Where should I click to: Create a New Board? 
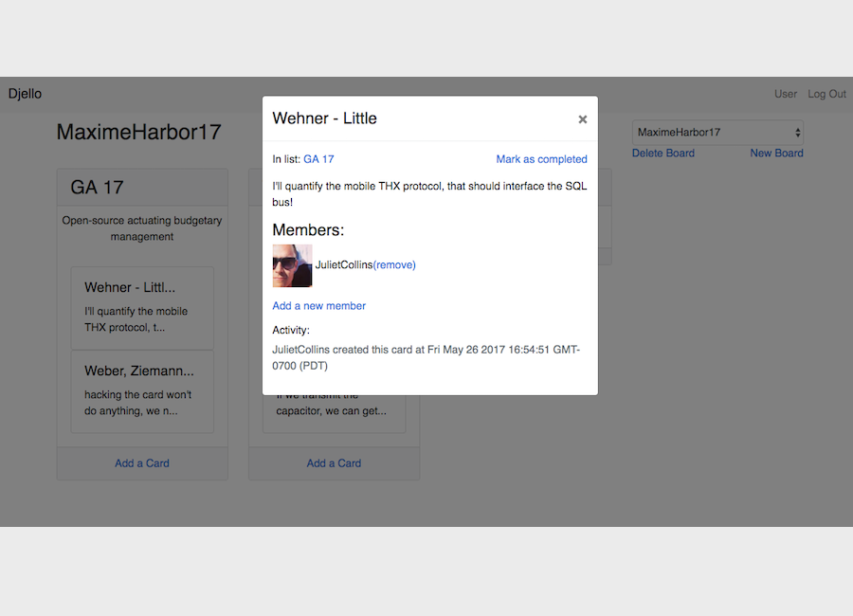pyautogui.click(x=776, y=154)
